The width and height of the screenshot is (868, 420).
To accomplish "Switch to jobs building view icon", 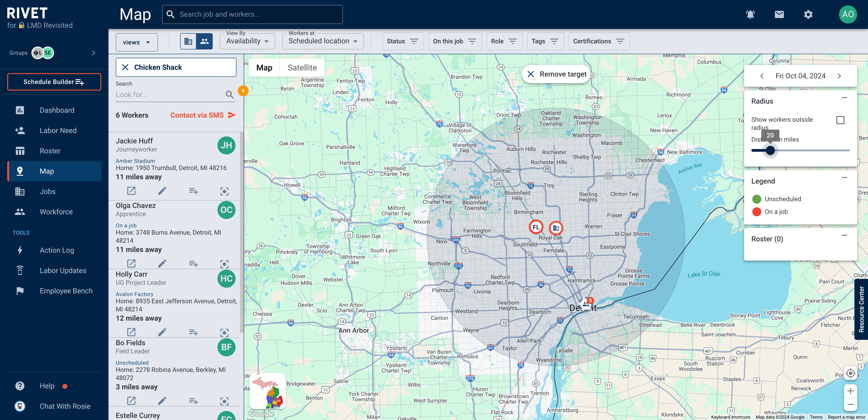I will (x=188, y=41).
